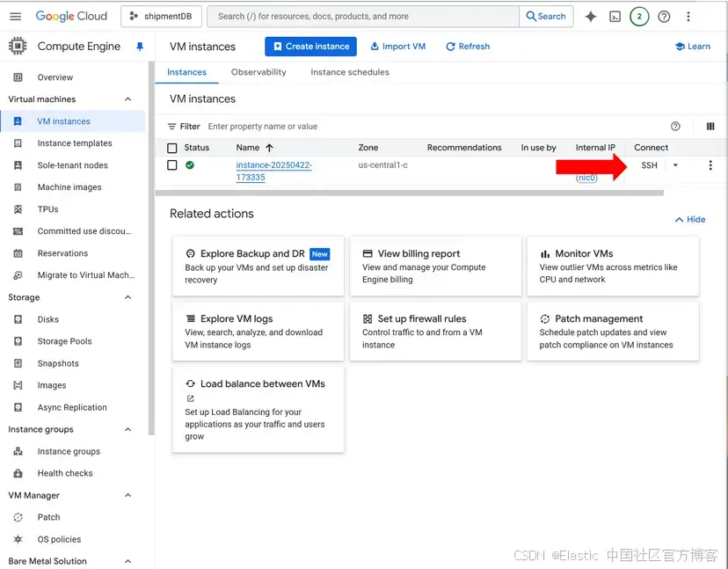Open the Set up firewall rules card
728x569 pixels.
(435, 332)
